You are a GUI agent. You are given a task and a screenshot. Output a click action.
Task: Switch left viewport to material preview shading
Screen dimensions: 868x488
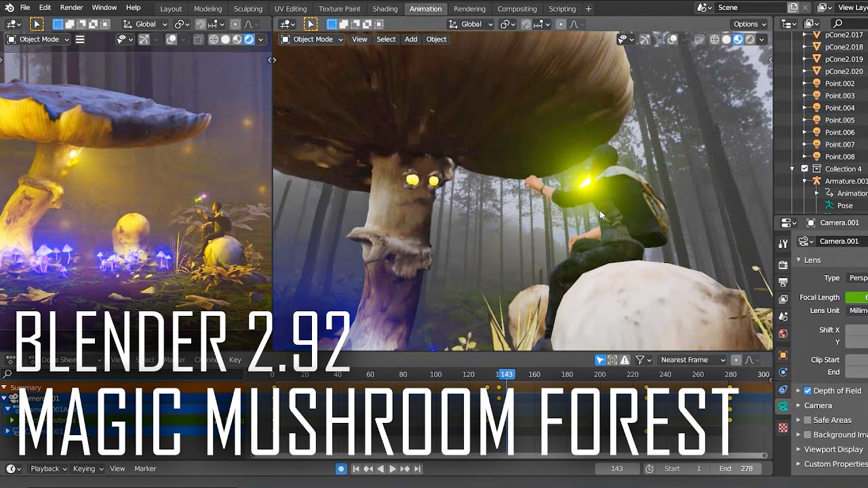237,39
